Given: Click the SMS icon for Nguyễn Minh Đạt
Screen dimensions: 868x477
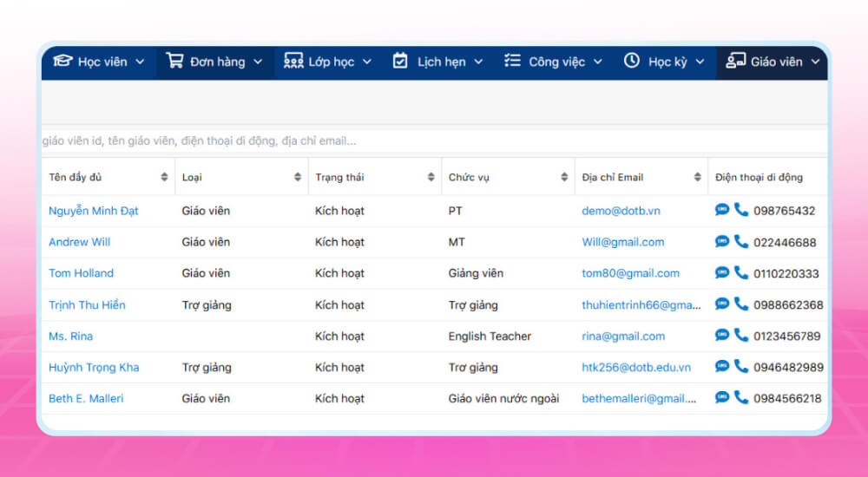Looking at the screenshot, I should [x=722, y=210].
